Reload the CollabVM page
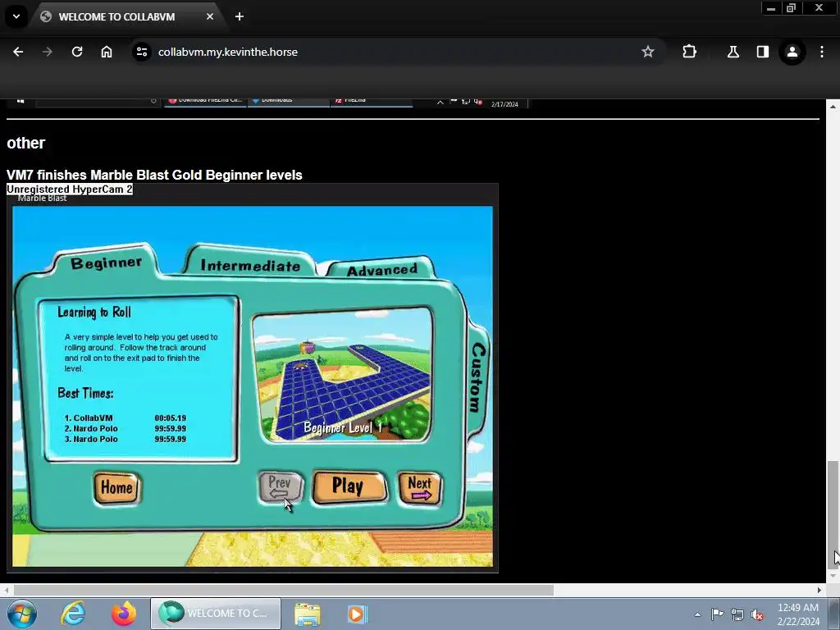This screenshot has width=840, height=630. pos(77,52)
